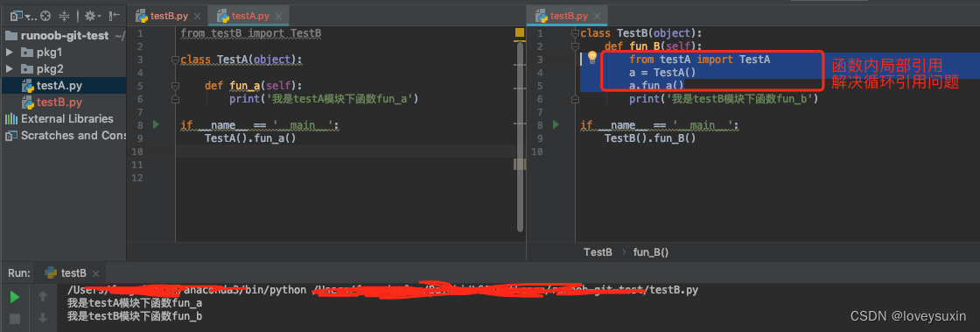
Task: Select the pkg2 package folder
Action: 41,69
